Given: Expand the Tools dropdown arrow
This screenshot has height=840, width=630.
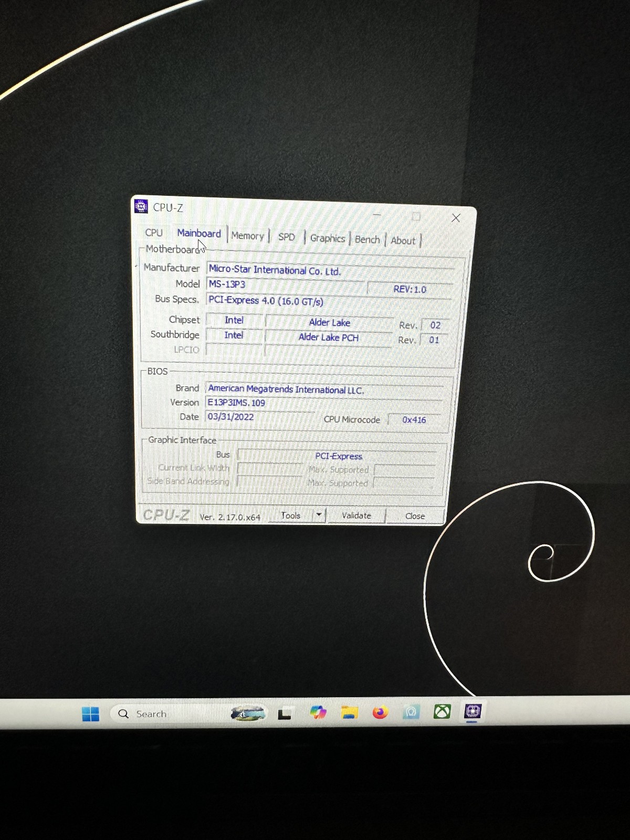Looking at the screenshot, I should [x=319, y=516].
